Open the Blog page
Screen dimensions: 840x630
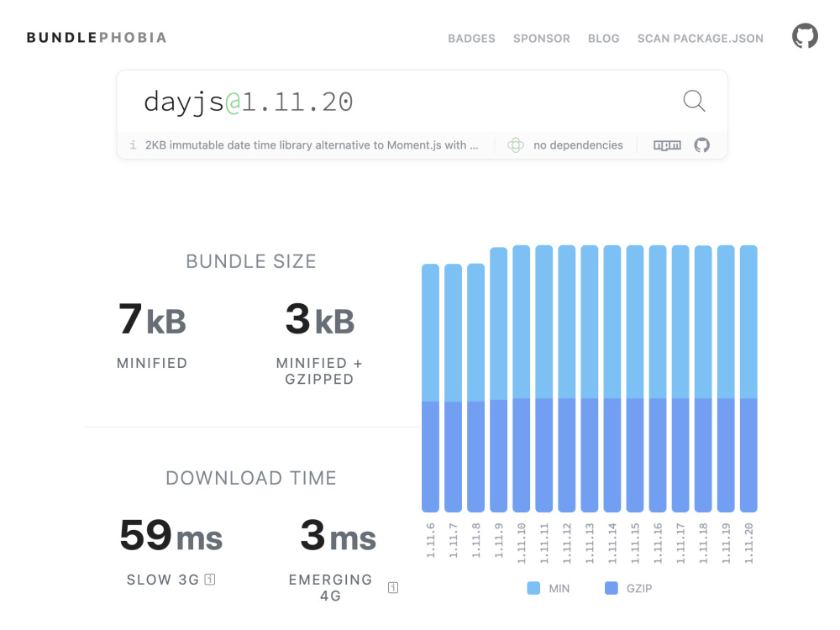[604, 39]
